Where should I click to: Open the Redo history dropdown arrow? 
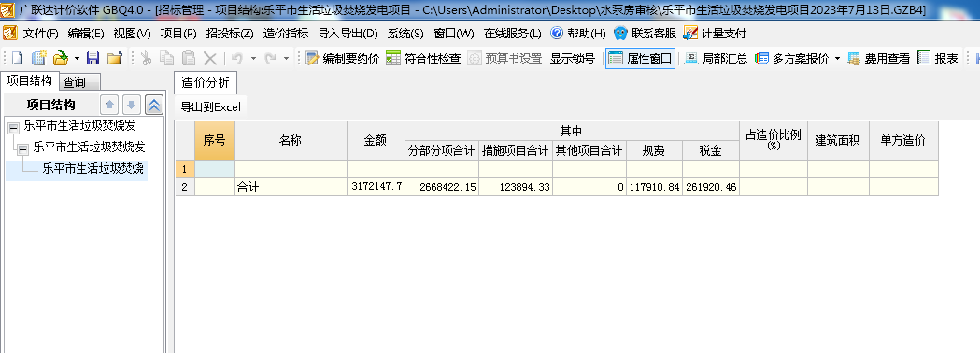coord(286,59)
